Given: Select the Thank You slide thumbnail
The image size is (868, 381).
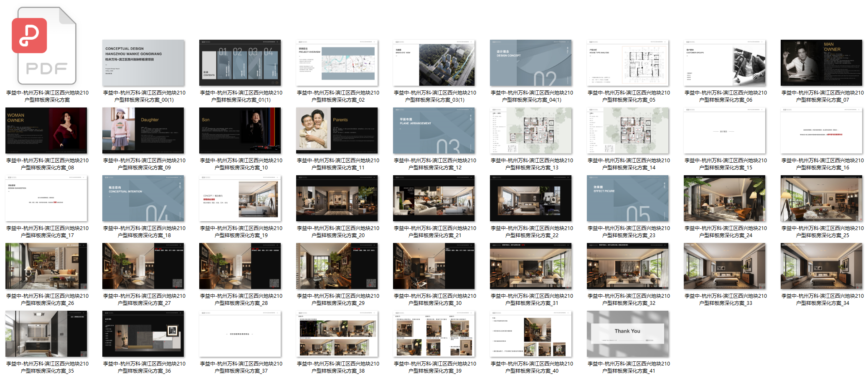Looking at the screenshot, I should 627,334.
